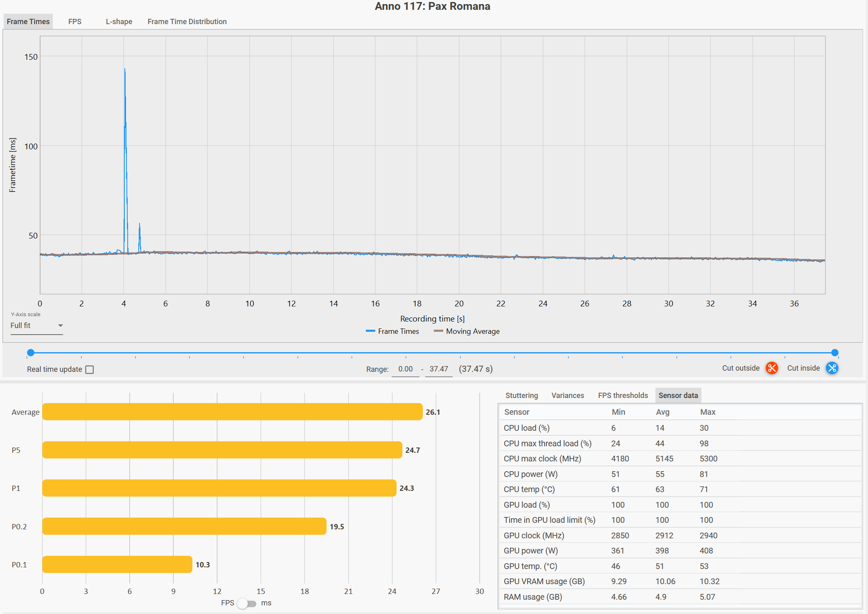This screenshot has height=614, width=868.
Task: Open the Stuttering tab
Action: click(x=522, y=395)
